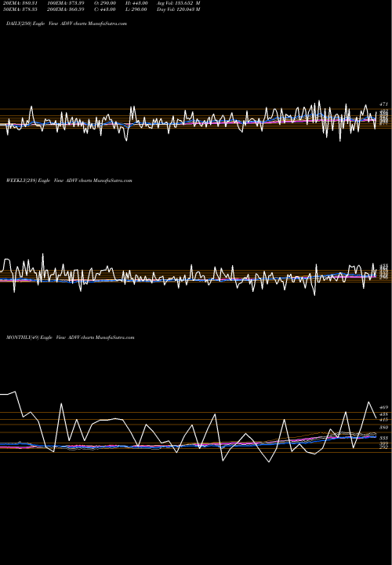Click the 469 level label on monthly chart
Viewport: 392px width, 565px height.
pos(383,407)
